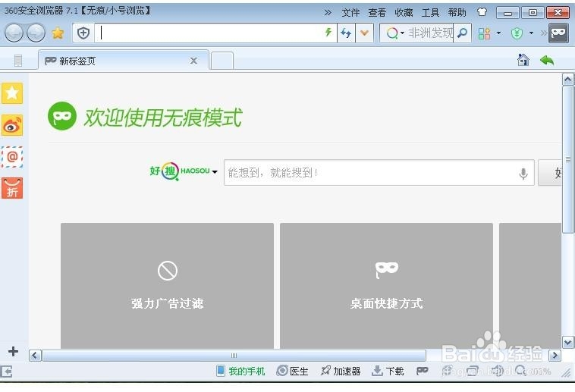
Task: Click the skin T-shirt icon
Action: click(482, 12)
